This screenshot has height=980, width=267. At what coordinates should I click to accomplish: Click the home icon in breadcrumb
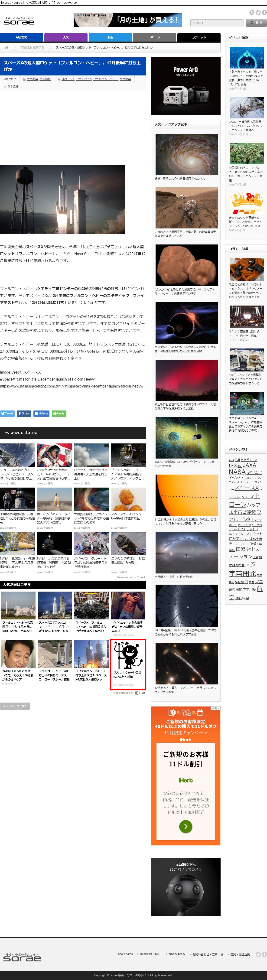7,48
